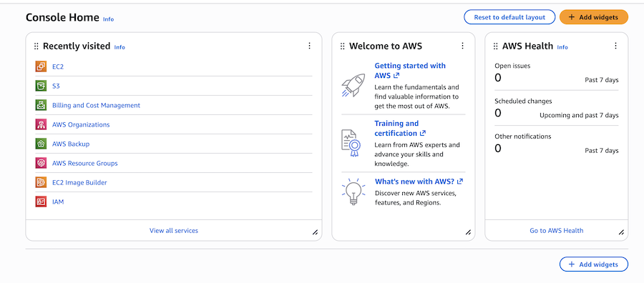Open the S3 link
The height and width of the screenshot is (283, 644).
coord(56,86)
